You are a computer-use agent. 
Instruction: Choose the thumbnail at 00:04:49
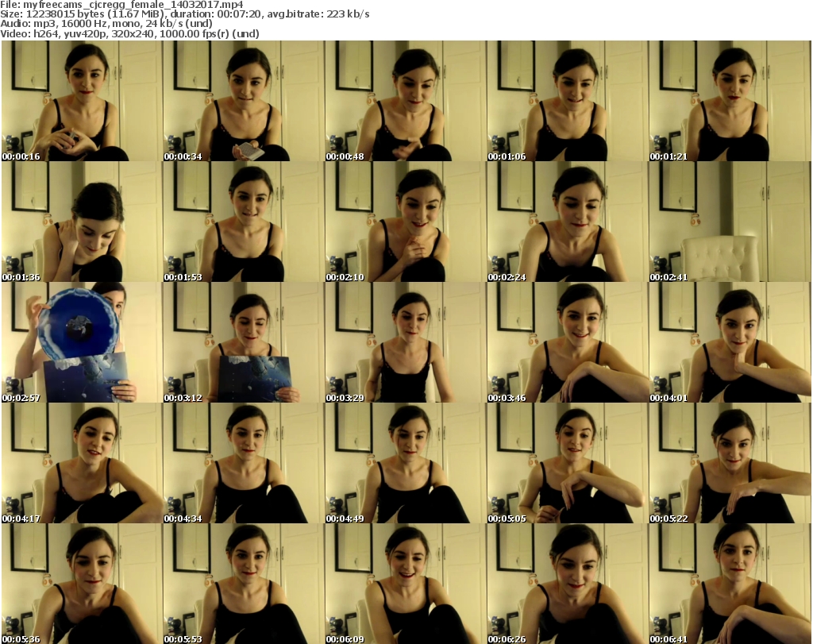406,463
